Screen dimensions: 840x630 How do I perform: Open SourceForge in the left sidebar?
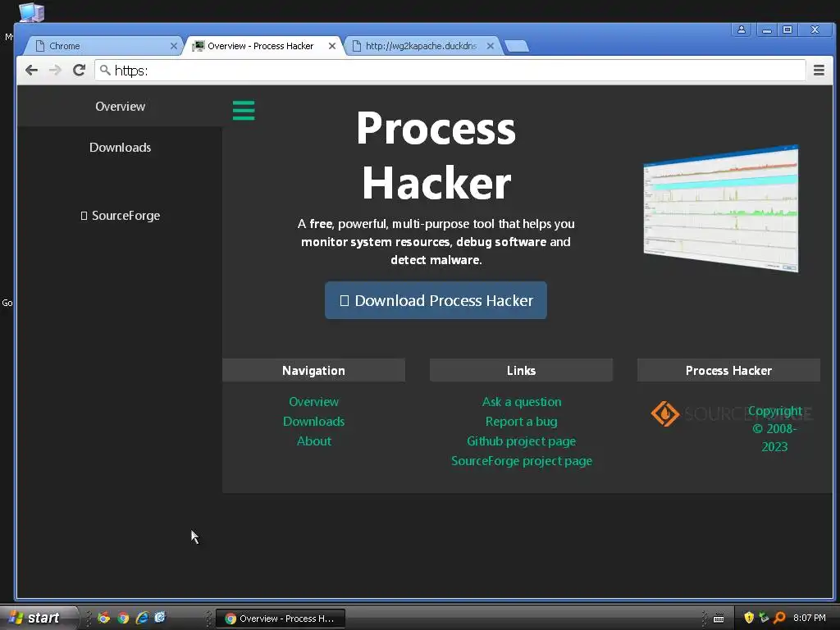121,216
